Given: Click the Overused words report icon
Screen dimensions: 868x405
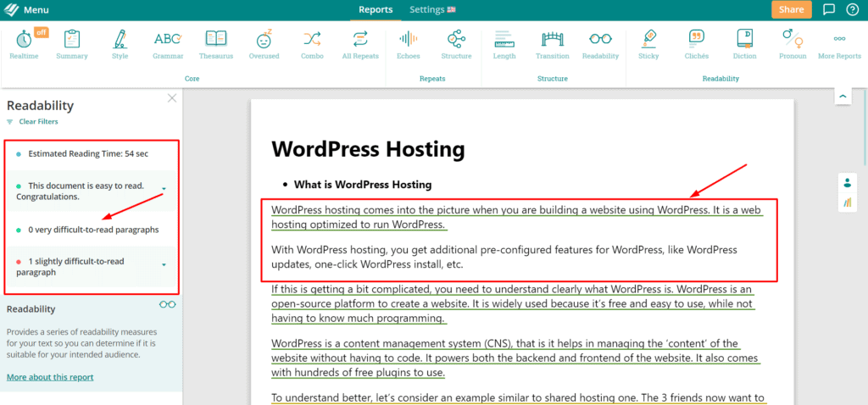Looking at the screenshot, I should click(x=264, y=43).
